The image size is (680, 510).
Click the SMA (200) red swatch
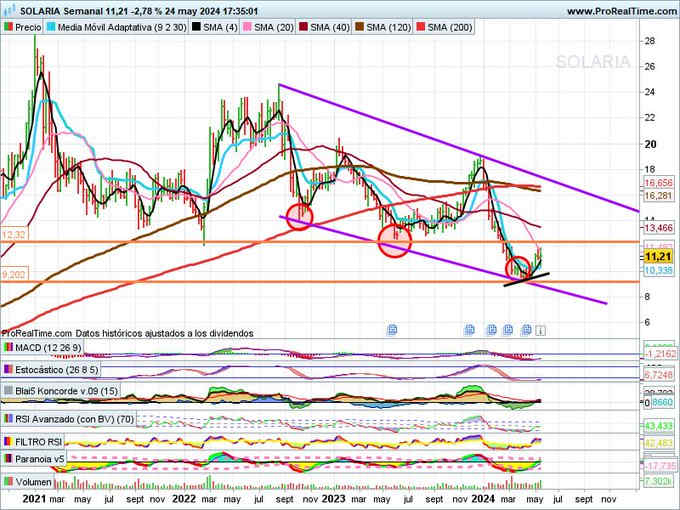(420, 27)
